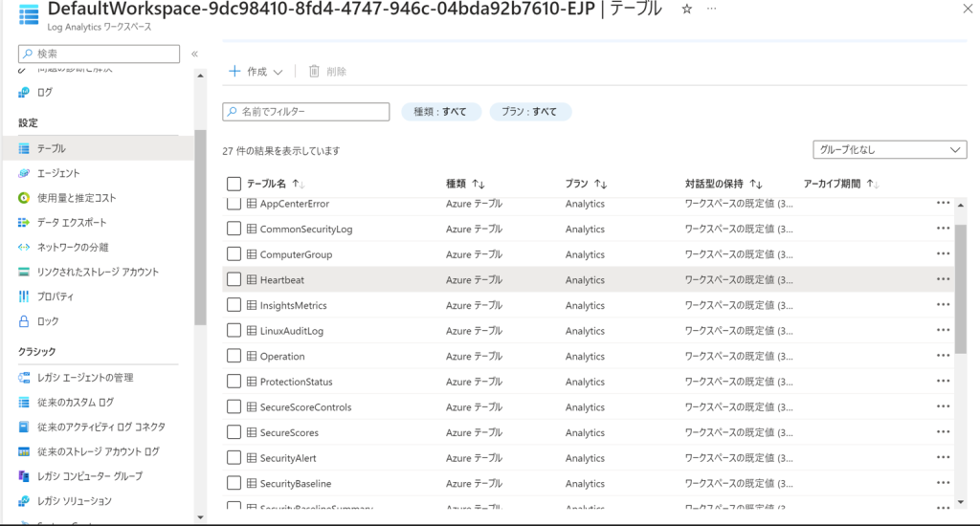
Task: Select レガシ ソリューション in sidebar
Action: click(75, 501)
